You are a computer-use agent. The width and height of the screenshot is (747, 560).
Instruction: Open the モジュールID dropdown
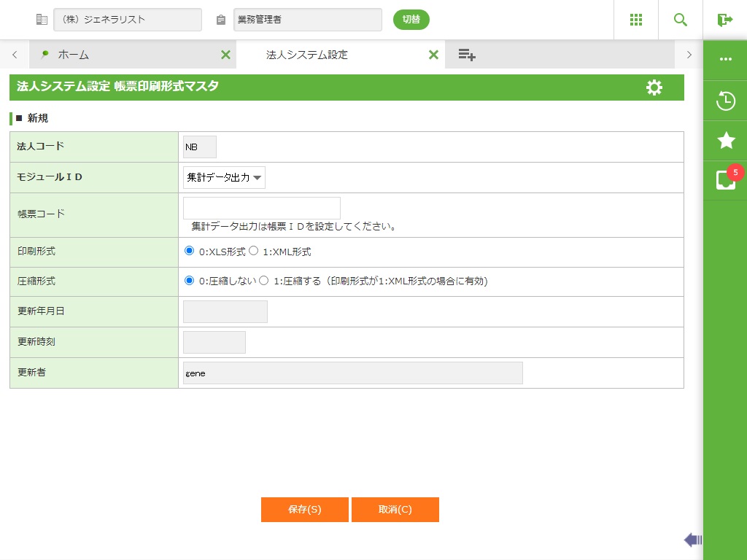pyautogui.click(x=224, y=177)
